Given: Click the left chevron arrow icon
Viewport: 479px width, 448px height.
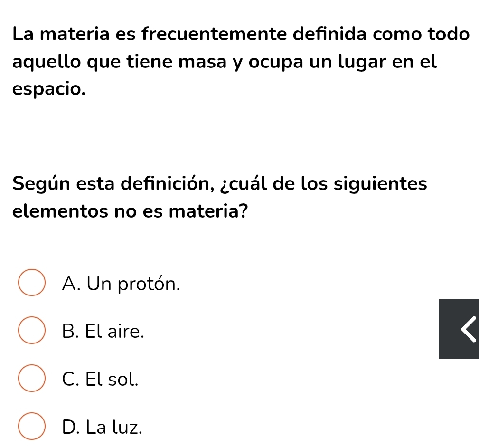Looking at the screenshot, I should [x=469, y=329].
